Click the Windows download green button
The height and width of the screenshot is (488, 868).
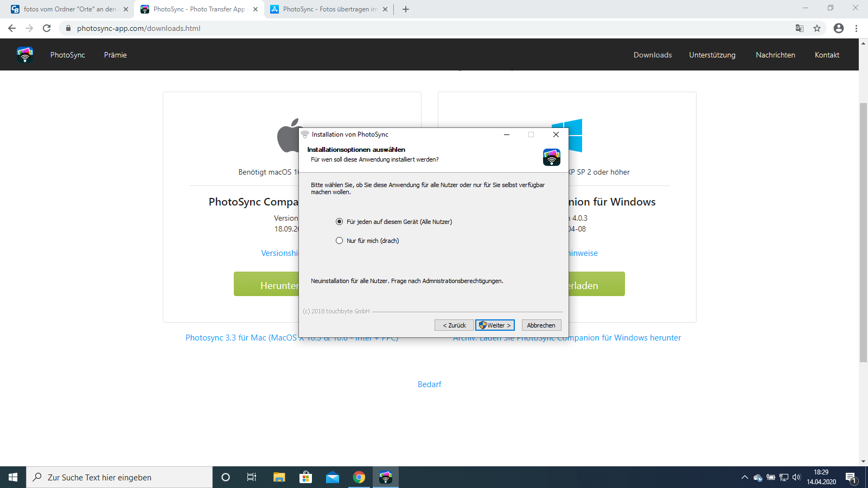point(597,284)
